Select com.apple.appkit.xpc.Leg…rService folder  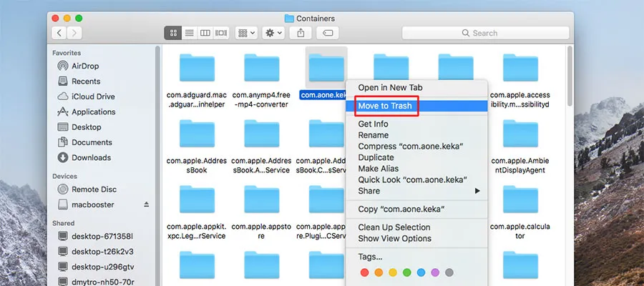click(197, 199)
